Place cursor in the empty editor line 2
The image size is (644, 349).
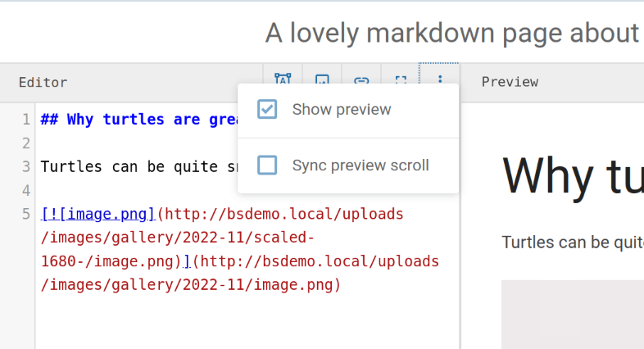tap(123, 143)
